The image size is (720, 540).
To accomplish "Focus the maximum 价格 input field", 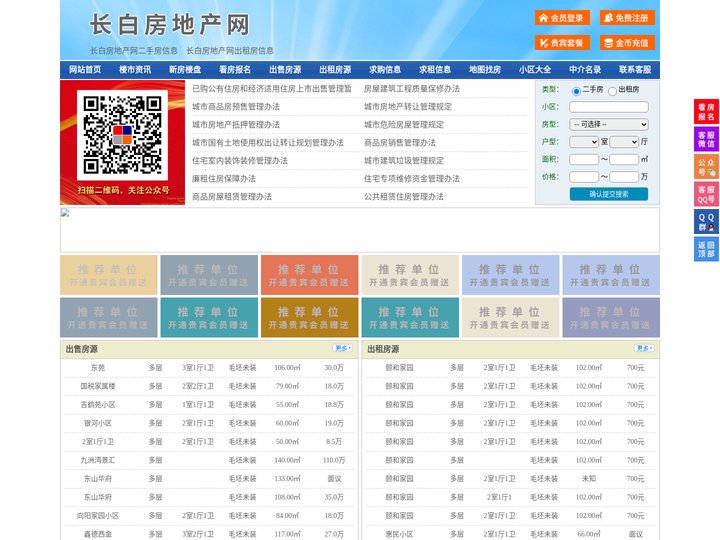I will (x=624, y=177).
